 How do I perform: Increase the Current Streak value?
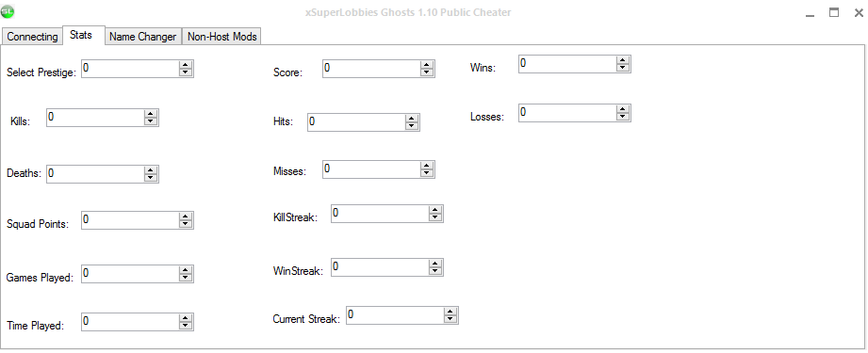451,312
